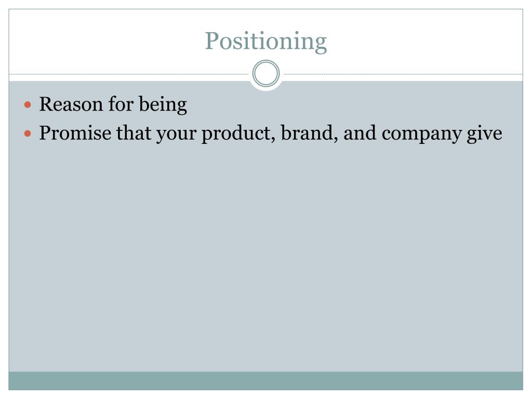Click the word company in the second bullet

pyautogui.click(x=421, y=134)
